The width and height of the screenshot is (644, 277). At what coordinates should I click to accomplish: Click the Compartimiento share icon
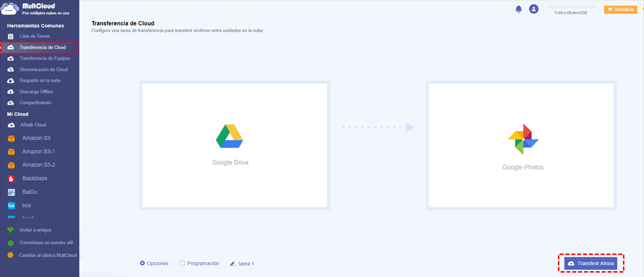point(11,103)
